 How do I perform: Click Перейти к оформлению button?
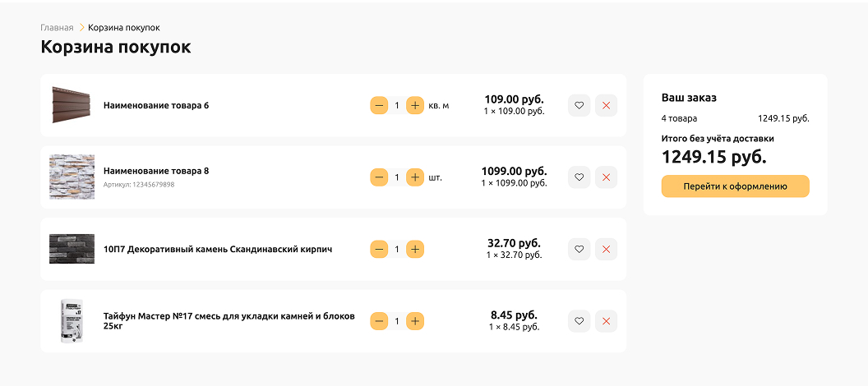pos(735,186)
